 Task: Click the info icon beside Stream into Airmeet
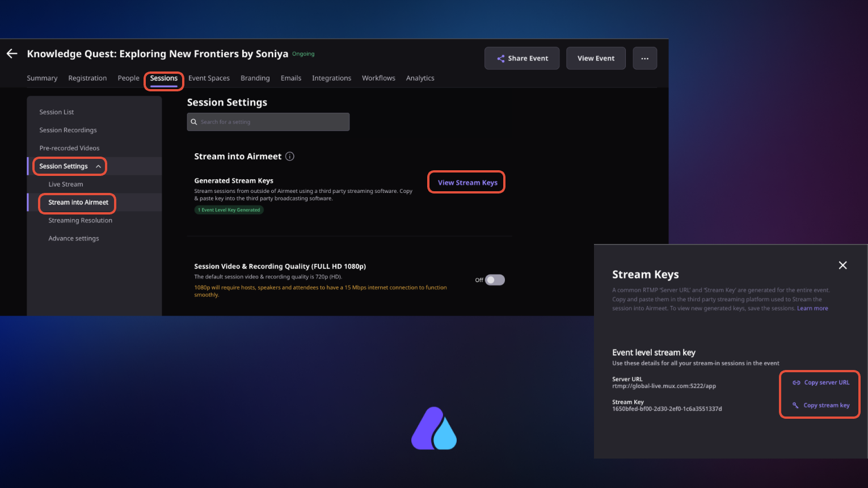pyautogui.click(x=290, y=157)
